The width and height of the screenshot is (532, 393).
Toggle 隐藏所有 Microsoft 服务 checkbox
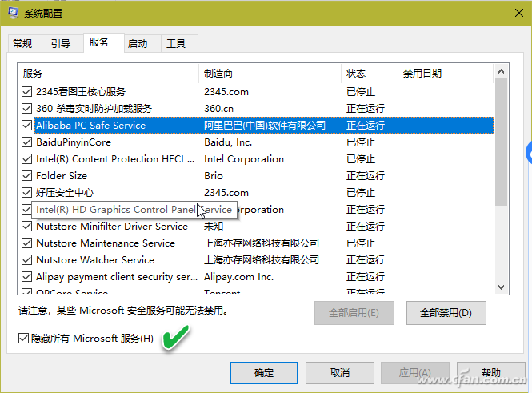(x=23, y=338)
